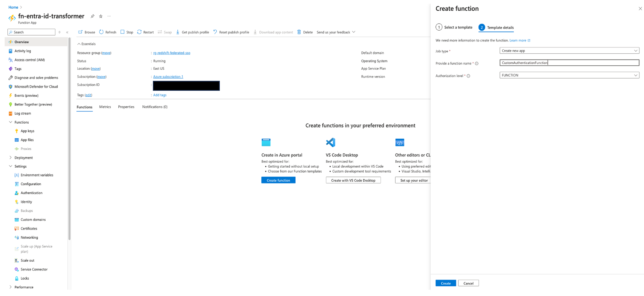Switch to the Metrics tab

click(x=105, y=107)
